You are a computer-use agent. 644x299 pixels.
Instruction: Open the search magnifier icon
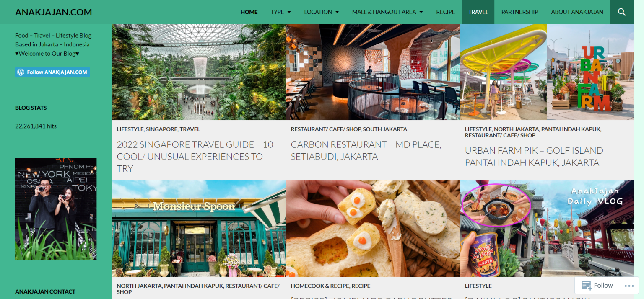[x=622, y=12]
